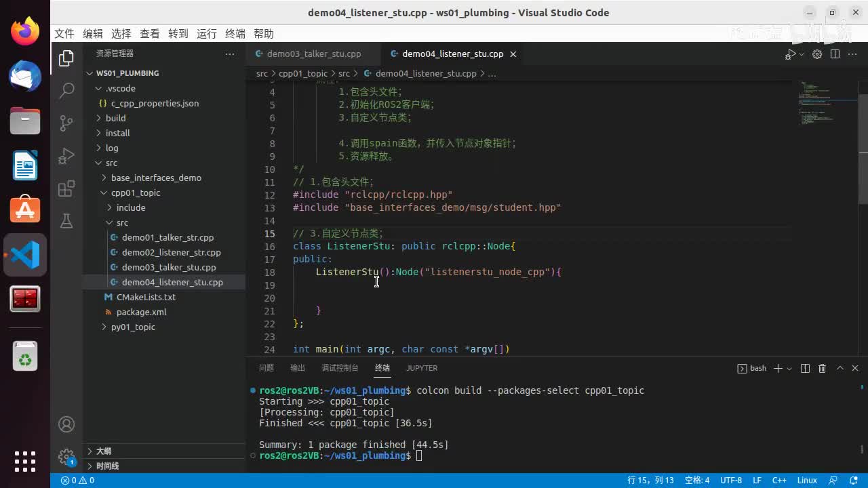This screenshot has height=488, width=868.
Task: Open the Run and Debug view
Action: pyautogui.click(x=66, y=156)
